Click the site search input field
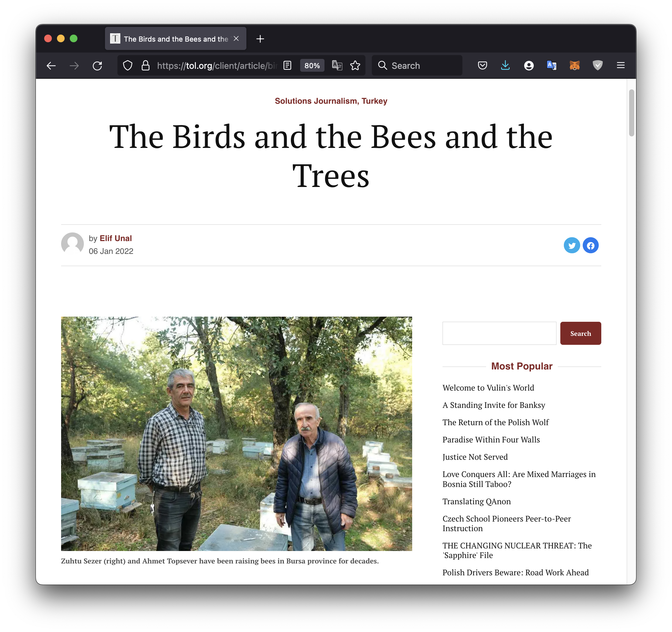The height and width of the screenshot is (632, 672). pos(499,333)
